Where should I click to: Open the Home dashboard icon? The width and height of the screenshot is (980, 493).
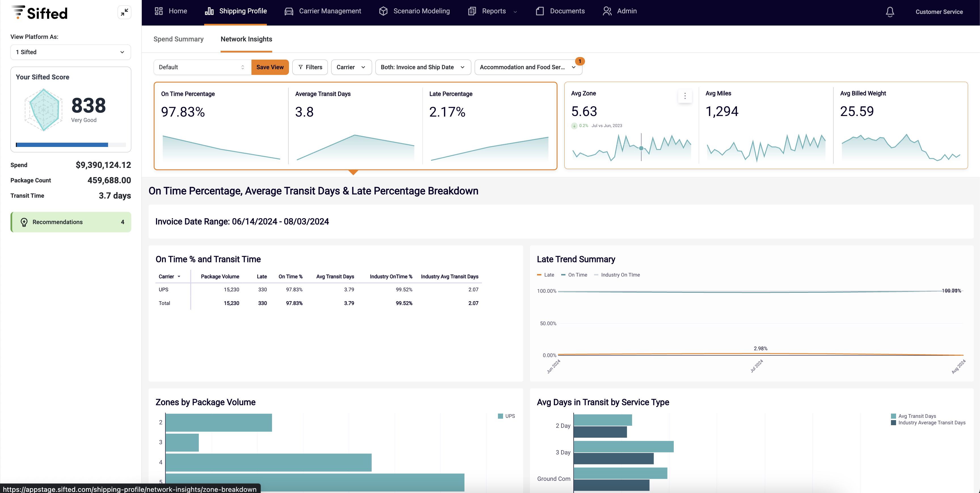(x=159, y=11)
